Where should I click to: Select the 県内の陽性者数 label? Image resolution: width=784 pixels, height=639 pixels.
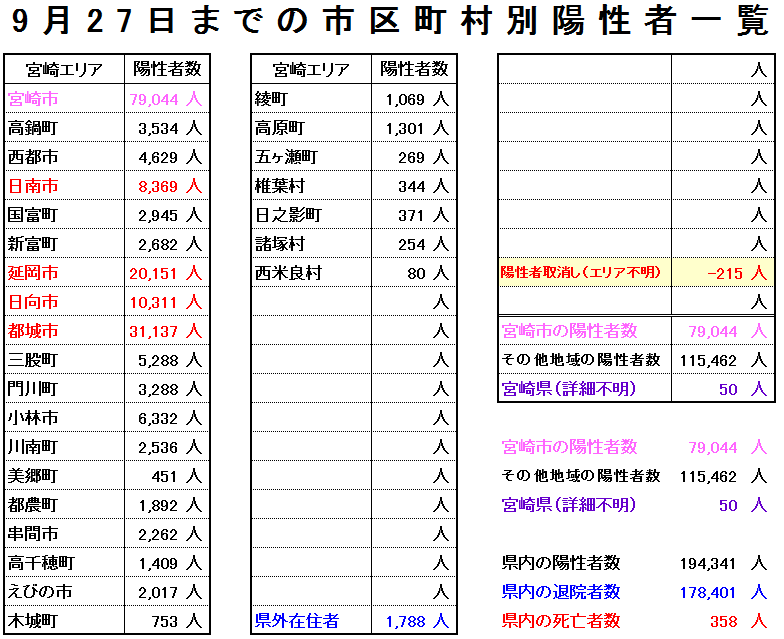click(561, 563)
